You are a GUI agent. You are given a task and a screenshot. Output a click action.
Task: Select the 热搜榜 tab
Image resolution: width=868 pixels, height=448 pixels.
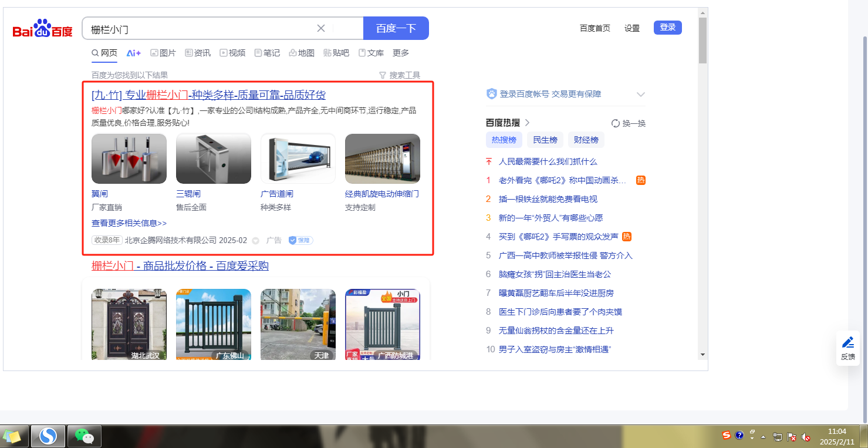coord(504,140)
